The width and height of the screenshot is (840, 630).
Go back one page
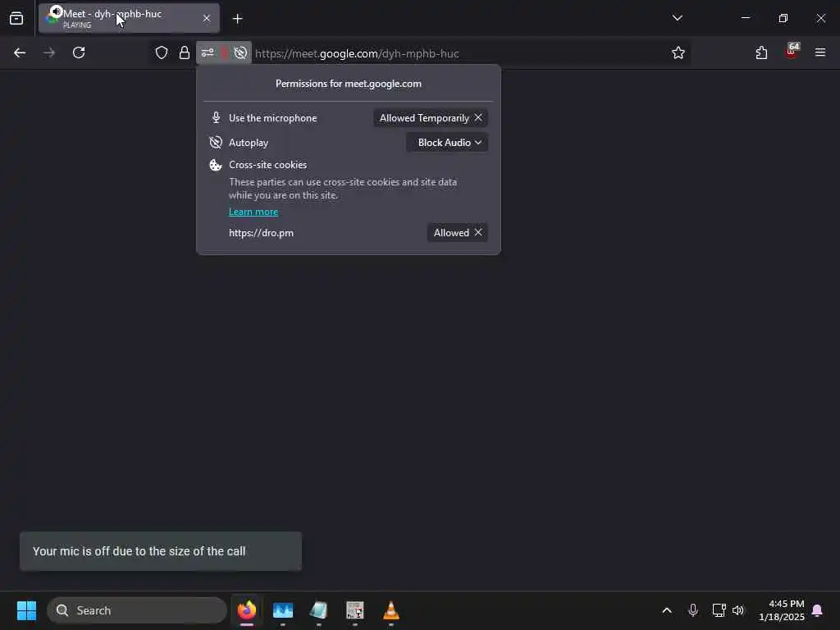(x=20, y=52)
